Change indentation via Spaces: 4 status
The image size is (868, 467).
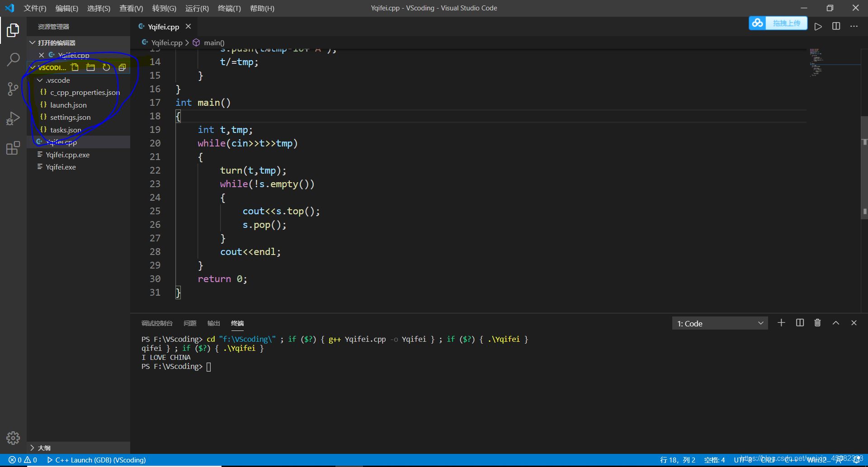coord(714,460)
